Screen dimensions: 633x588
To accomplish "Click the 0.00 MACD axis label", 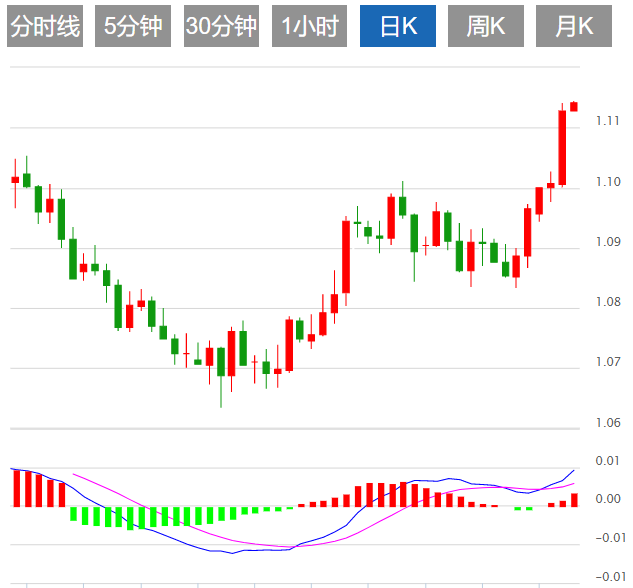I will click(x=608, y=499).
